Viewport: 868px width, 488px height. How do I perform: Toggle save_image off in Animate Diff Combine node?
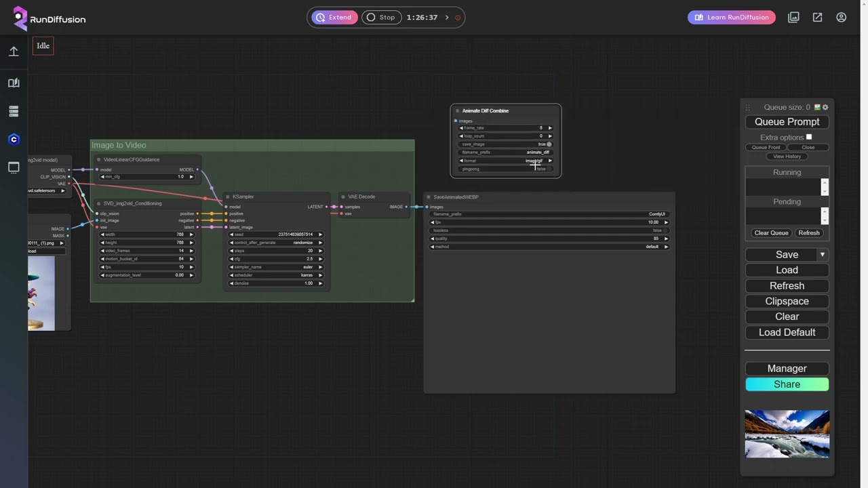coord(548,144)
